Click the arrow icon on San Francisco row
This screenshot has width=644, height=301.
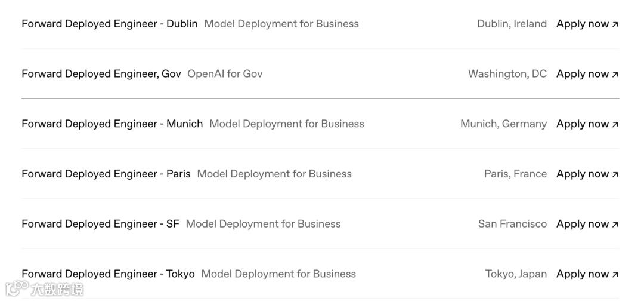pyautogui.click(x=615, y=225)
